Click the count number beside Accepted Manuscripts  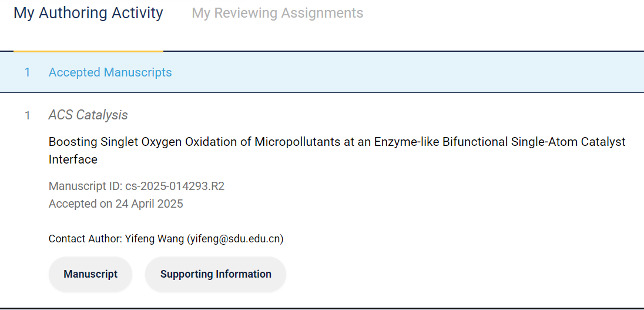coord(27,72)
